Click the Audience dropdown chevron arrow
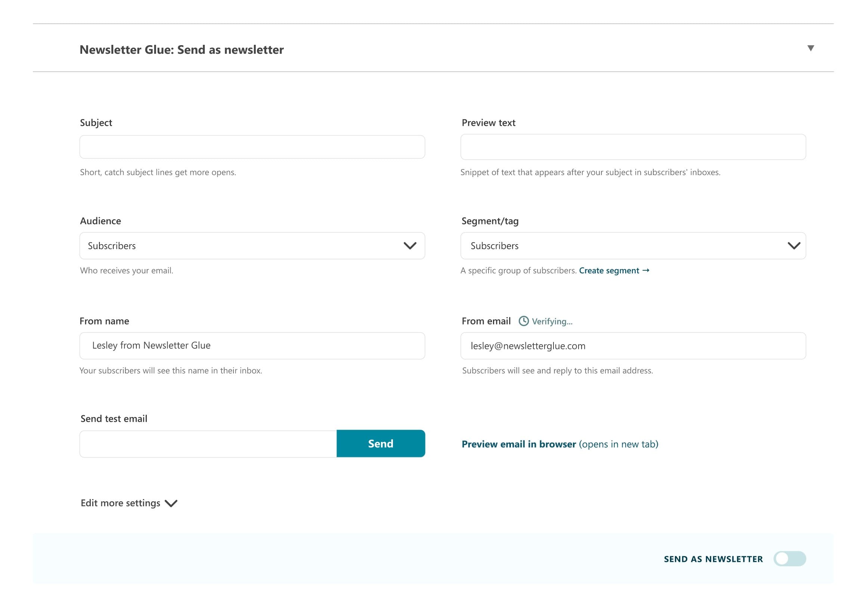 (x=410, y=246)
